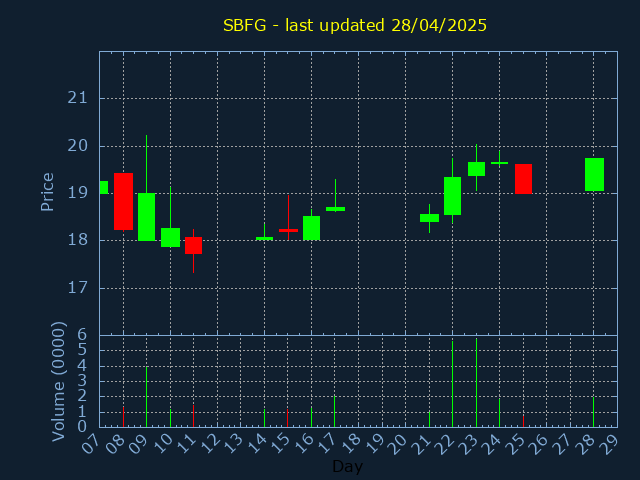Screen dimensions: 640x480
Task: Click the green volume bar for day 28
Action: [x=593, y=412]
